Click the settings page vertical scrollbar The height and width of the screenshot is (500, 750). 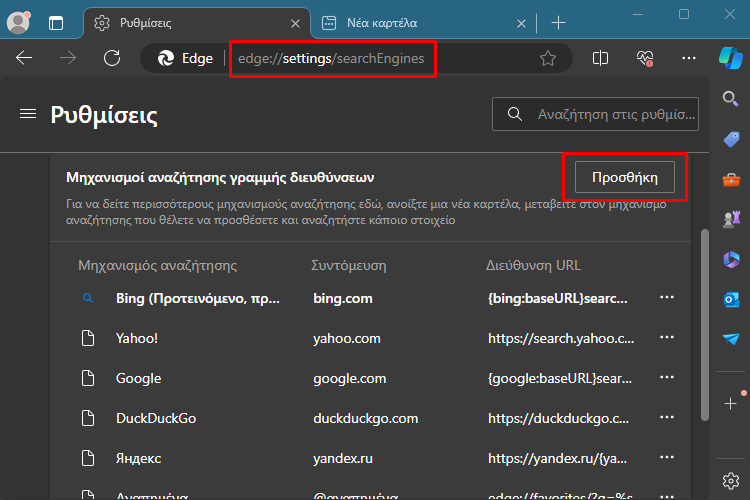(705, 325)
